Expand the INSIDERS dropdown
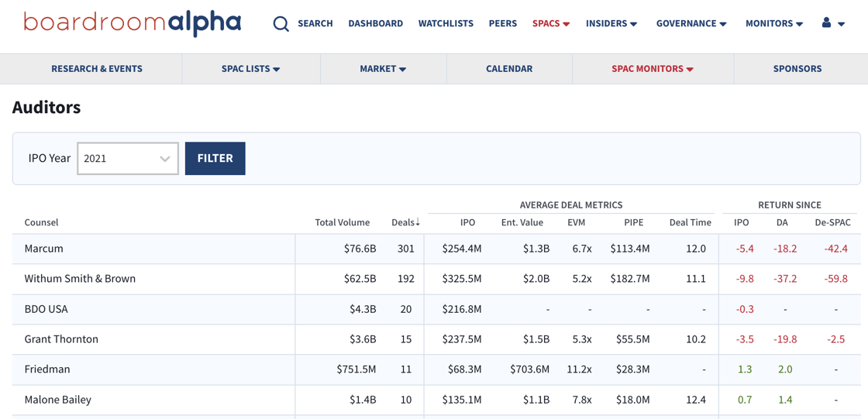This screenshot has height=419, width=868. pyautogui.click(x=611, y=24)
